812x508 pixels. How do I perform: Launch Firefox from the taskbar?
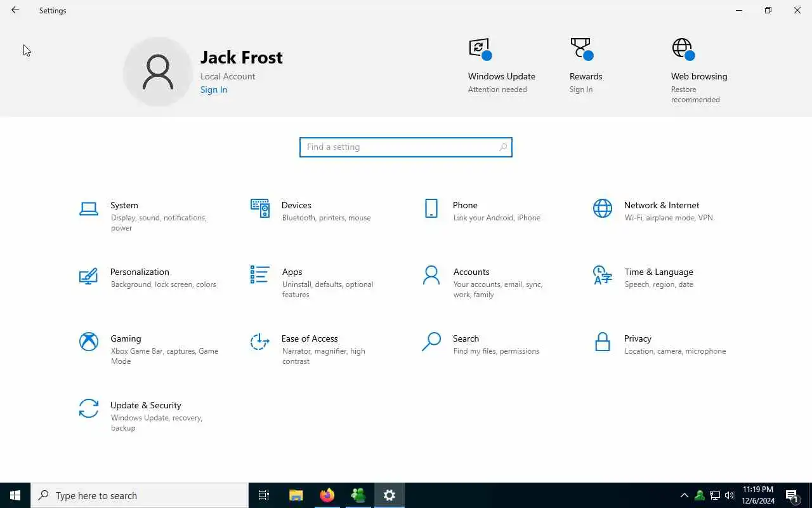tap(327, 495)
